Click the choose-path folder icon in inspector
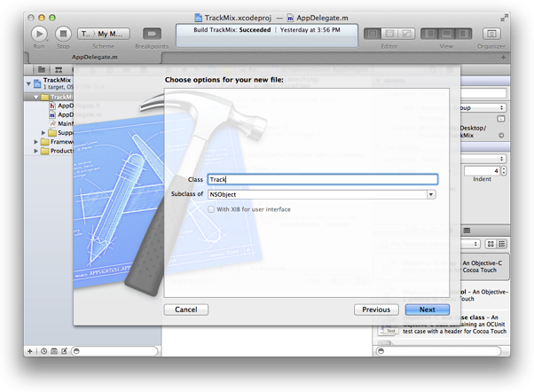Screen dimensions: 534x392 (500, 119)
